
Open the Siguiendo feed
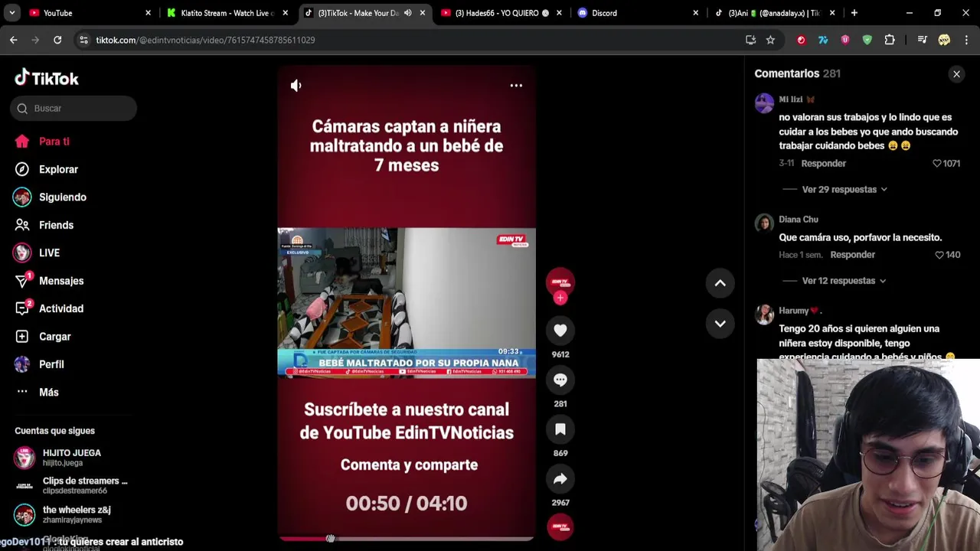tap(51, 197)
